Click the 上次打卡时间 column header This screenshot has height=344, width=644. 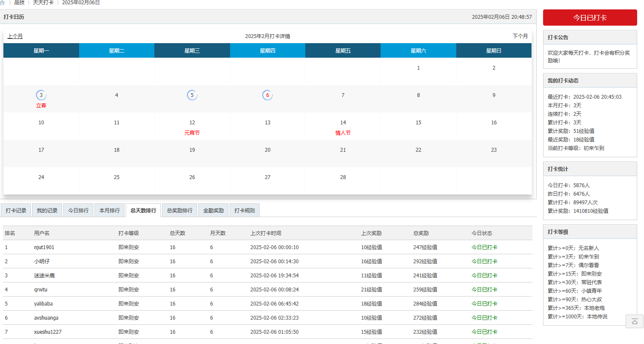click(266, 233)
